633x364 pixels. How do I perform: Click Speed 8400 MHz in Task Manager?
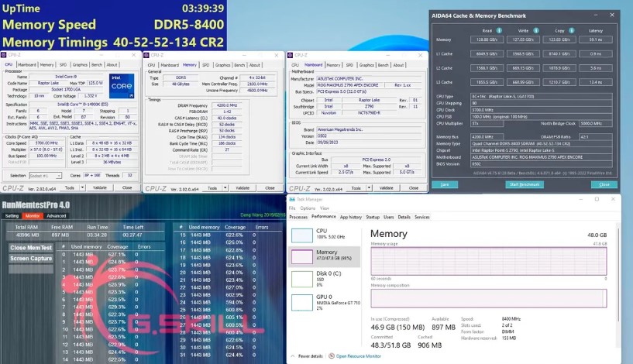pyautogui.click(x=511, y=319)
